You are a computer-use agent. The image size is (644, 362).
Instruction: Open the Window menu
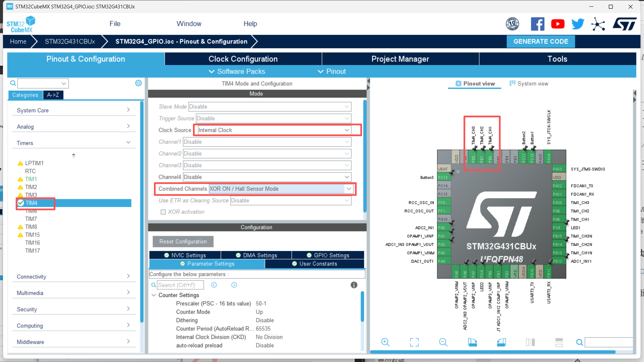(x=189, y=24)
